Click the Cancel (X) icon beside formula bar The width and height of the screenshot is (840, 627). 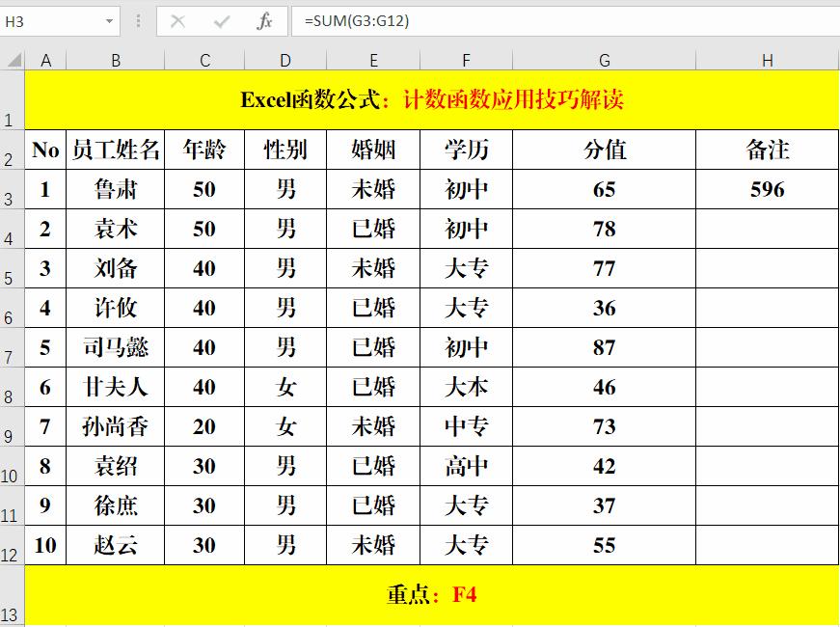tap(179, 18)
